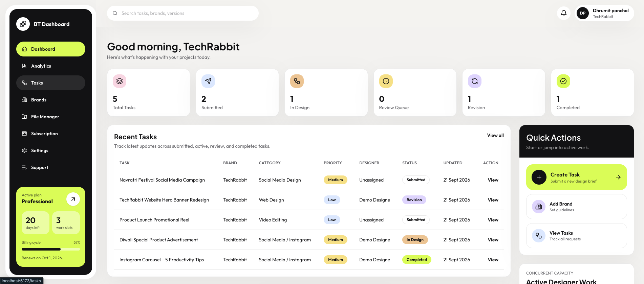Image resolution: width=644 pixels, height=284 pixels.
Task: Open Settings in the sidebar
Action: coord(51,150)
